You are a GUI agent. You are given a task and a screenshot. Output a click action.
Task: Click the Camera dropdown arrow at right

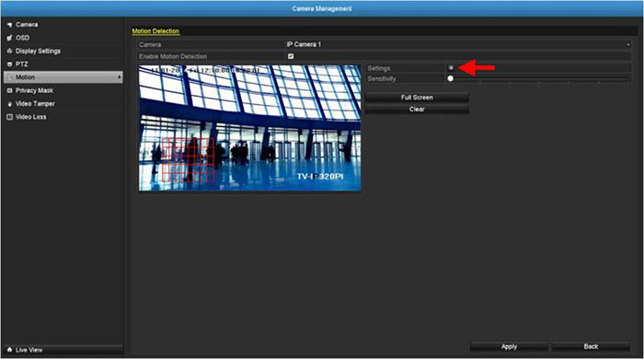click(x=628, y=45)
